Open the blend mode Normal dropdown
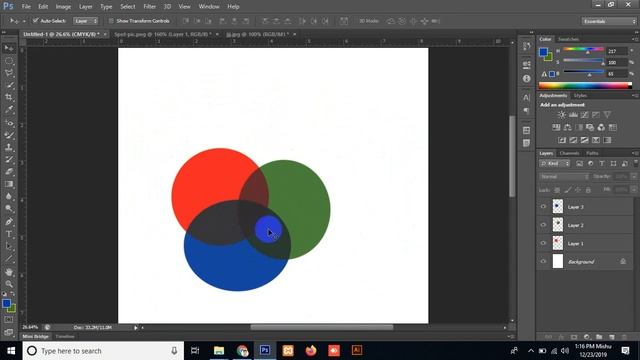This screenshot has width=640, height=360. [x=564, y=176]
